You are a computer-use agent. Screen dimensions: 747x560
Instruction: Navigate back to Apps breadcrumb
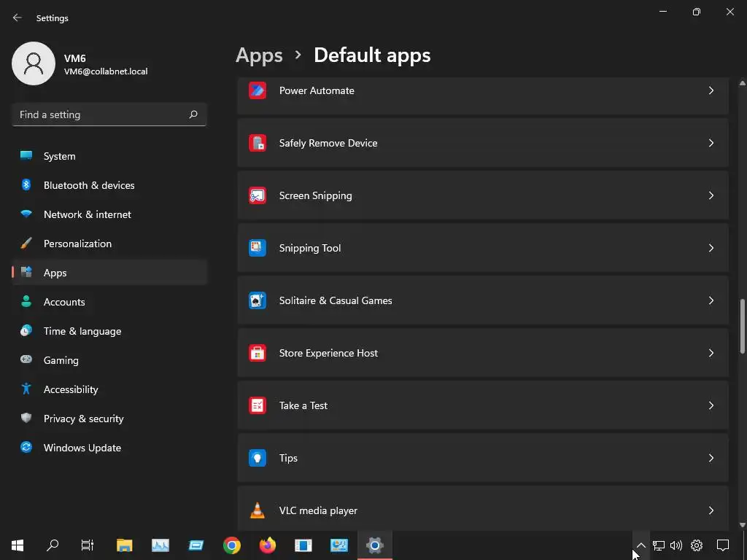click(x=259, y=55)
